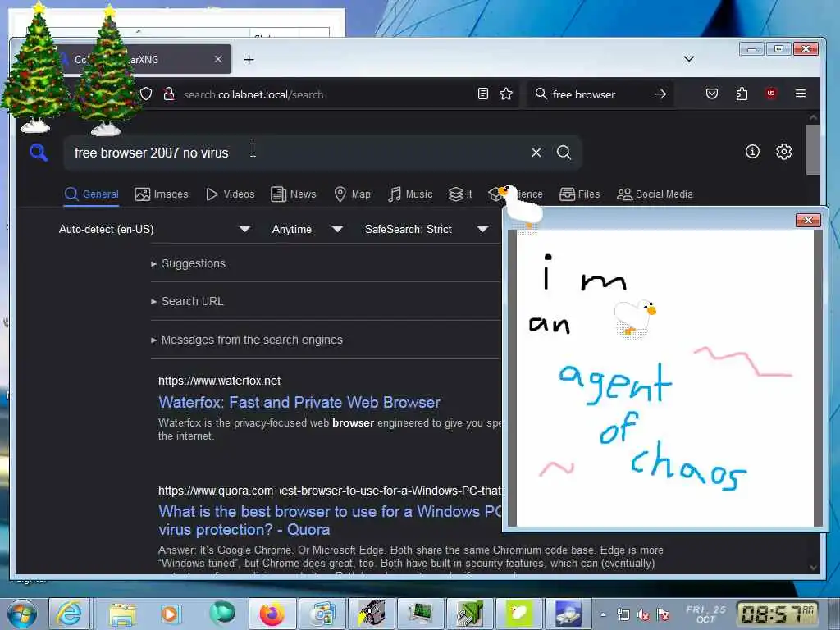The image size is (840, 630).
Task: Show hidden system tray icons
Action: coord(603,614)
